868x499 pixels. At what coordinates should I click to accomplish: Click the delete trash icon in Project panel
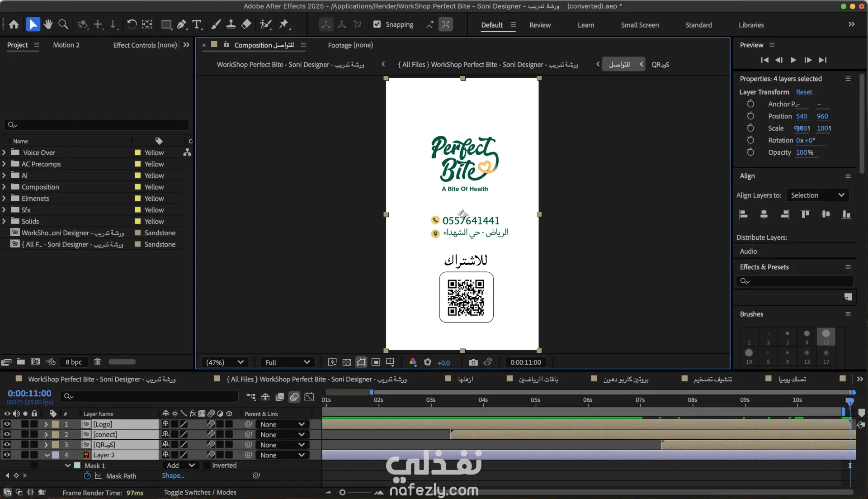point(97,362)
